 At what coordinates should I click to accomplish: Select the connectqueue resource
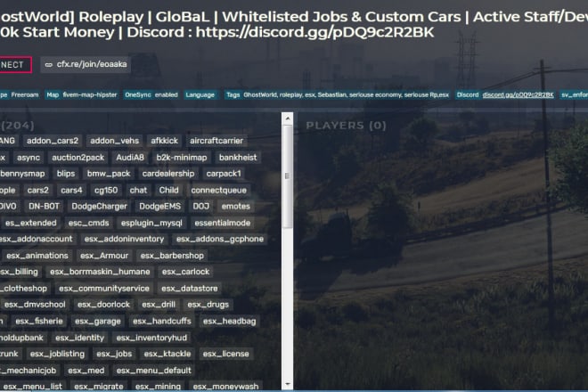tap(218, 190)
